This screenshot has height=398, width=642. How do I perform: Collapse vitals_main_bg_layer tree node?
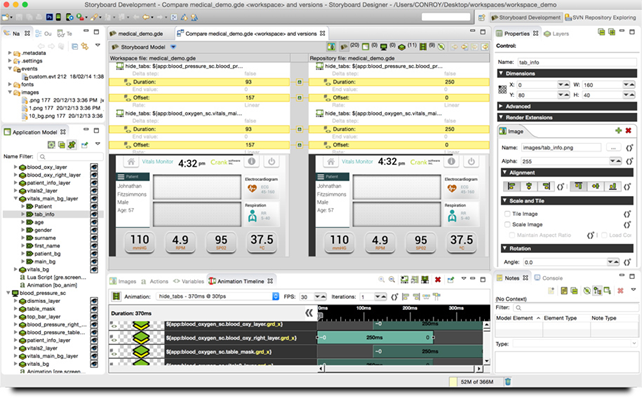coord(16,199)
